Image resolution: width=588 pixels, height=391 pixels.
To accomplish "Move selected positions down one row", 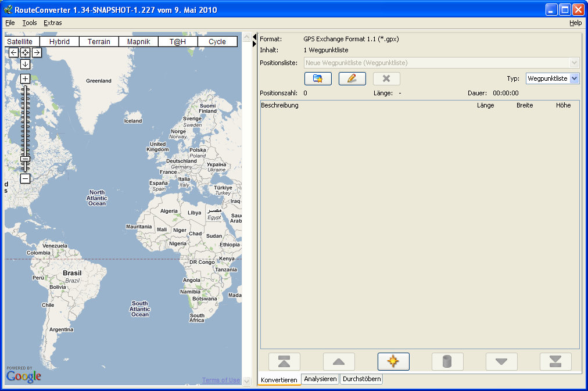I will [501, 362].
